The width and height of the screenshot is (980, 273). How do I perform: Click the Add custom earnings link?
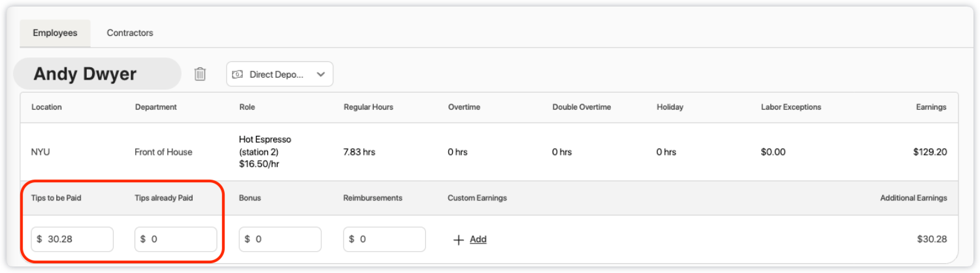tap(478, 240)
